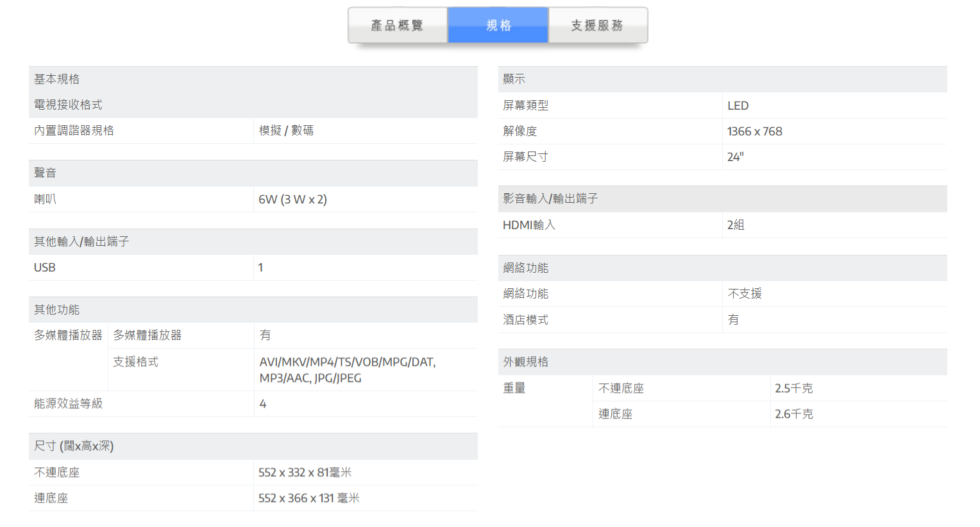This screenshot has width=980, height=527.
Task: Click the 顯示 section header
Action: click(x=514, y=79)
